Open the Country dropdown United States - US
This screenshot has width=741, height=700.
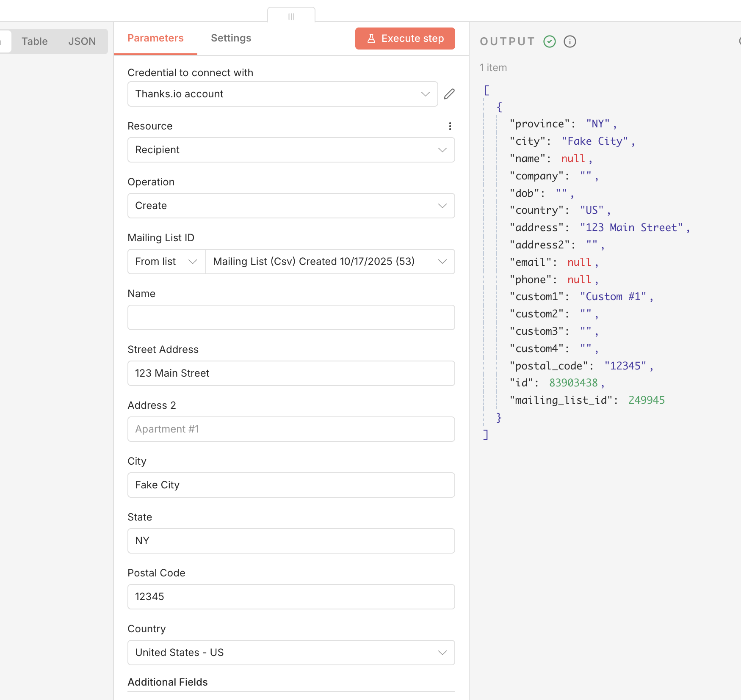click(x=291, y=653)
